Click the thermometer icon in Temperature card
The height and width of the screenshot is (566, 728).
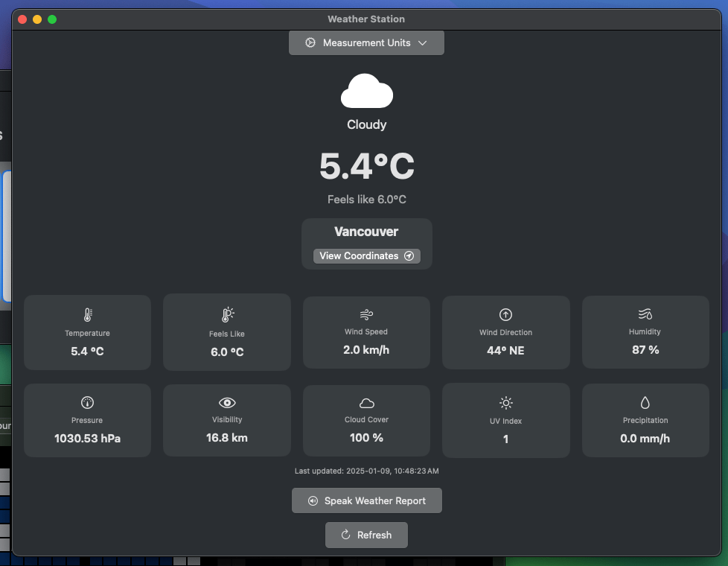point(87,315)
